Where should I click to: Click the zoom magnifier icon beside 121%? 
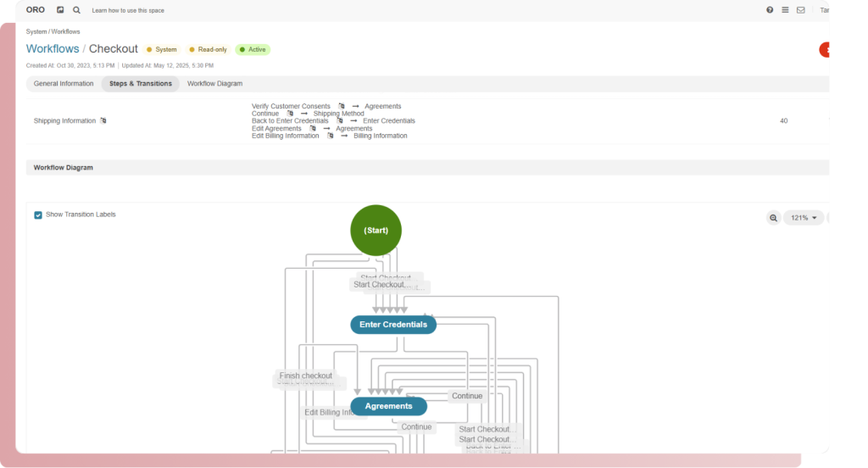coord(773,218)
